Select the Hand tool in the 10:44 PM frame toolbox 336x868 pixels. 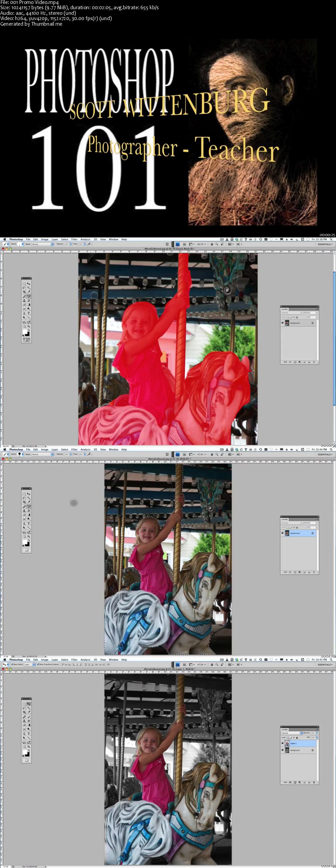pos(24,536)
